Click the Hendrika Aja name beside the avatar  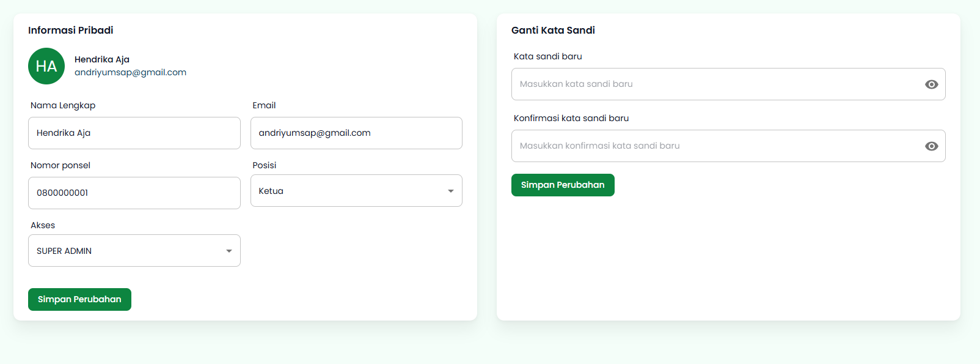(102, 59)
